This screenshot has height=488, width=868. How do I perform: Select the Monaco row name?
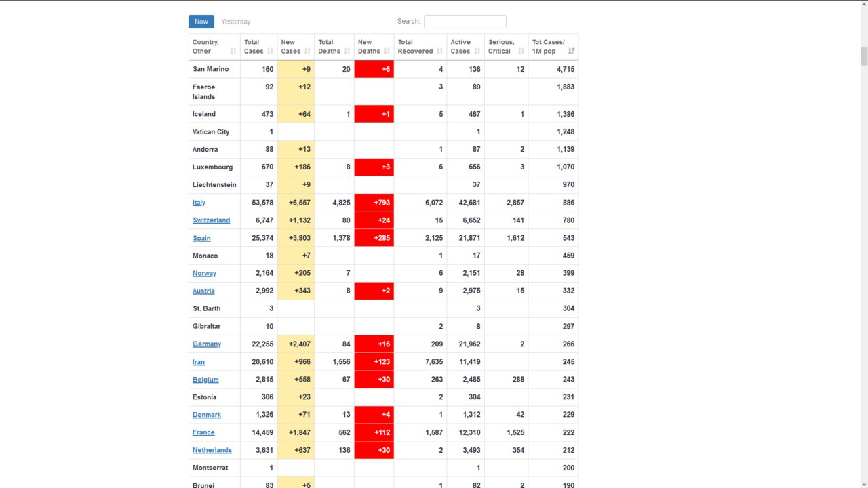click(x=205, y=256)
